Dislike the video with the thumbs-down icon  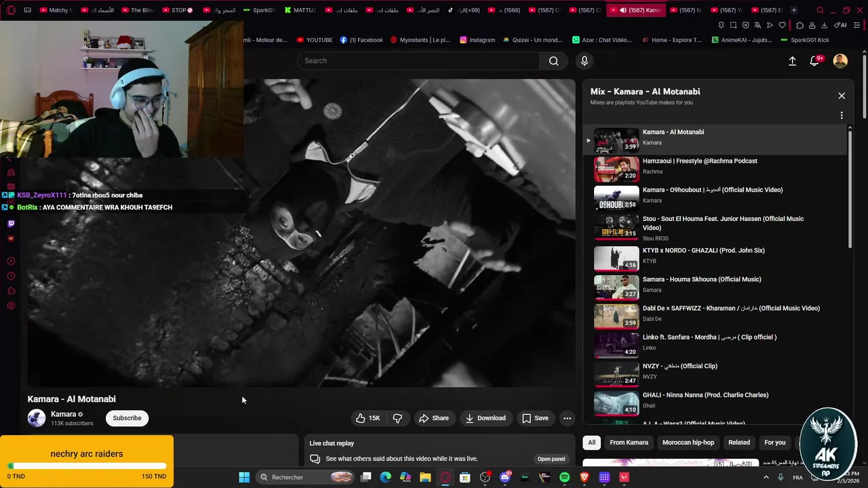[398, 418]
